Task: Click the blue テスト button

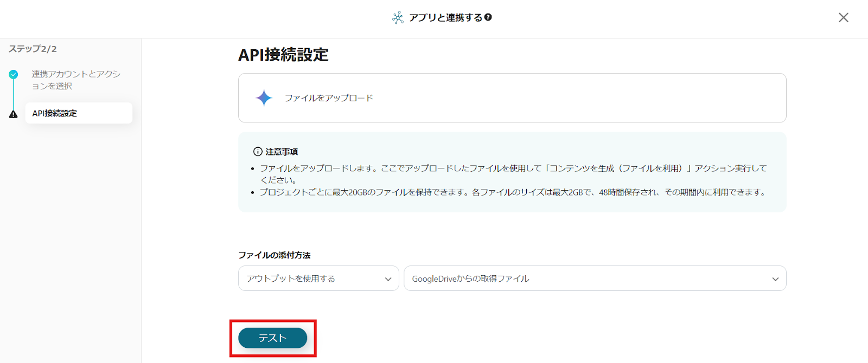Action: tap(272, 338)
